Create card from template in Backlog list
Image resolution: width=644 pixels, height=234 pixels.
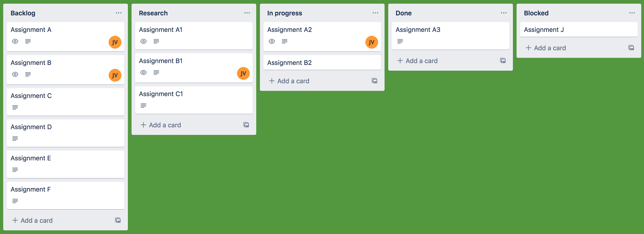118,220
